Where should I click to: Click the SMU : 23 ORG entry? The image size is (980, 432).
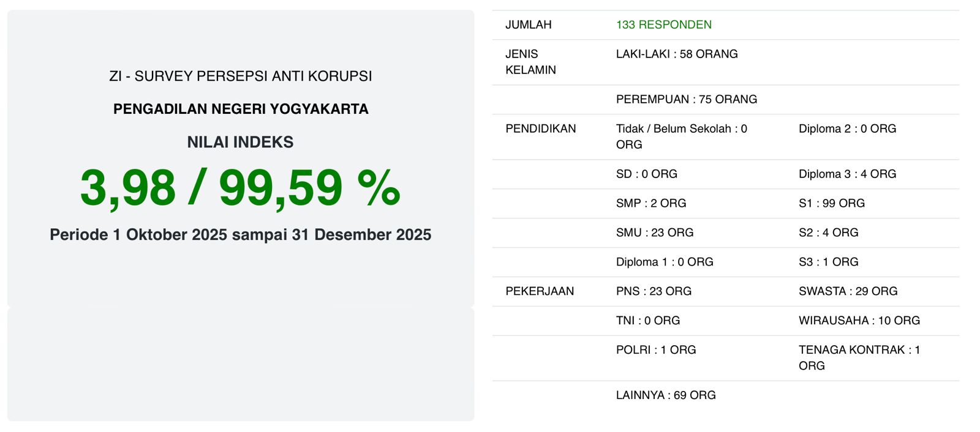click(654, 233)
